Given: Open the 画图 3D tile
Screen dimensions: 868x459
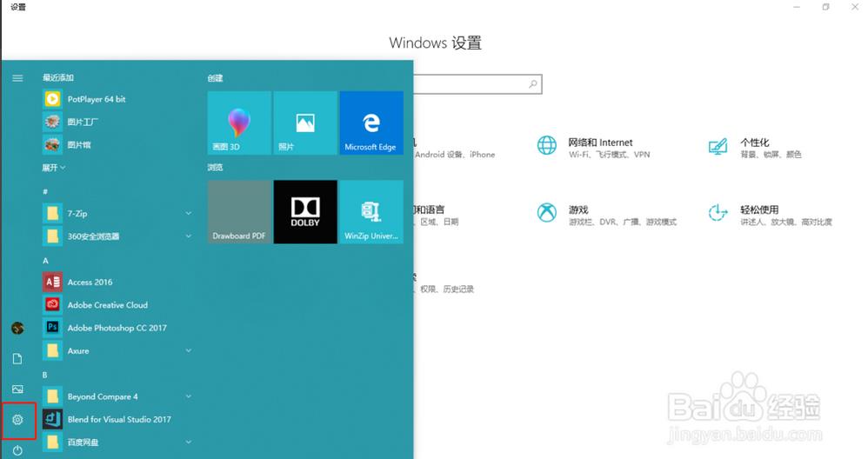Looking at the screenshot, I should (239, 123).
